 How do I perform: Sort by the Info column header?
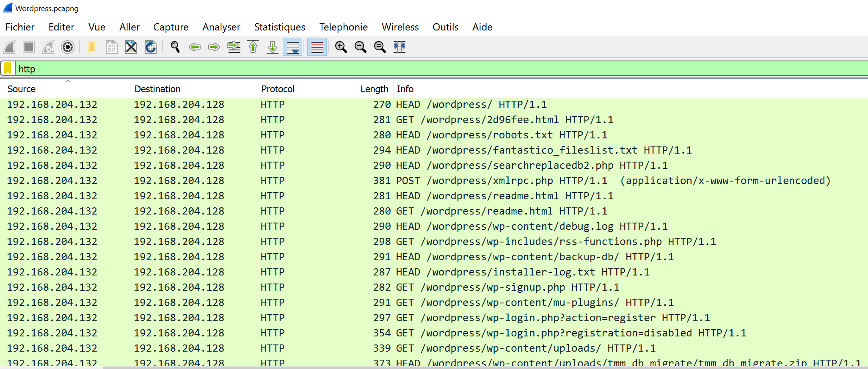[631, 89]
